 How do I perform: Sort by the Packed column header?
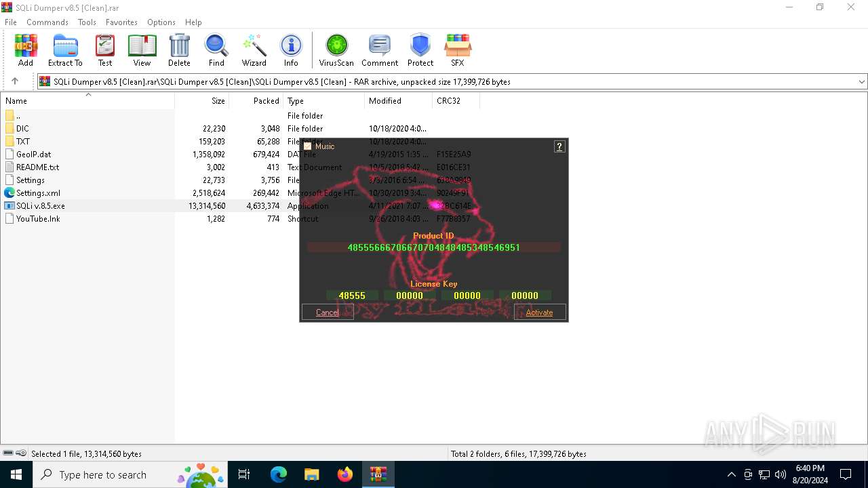[256, 101]
